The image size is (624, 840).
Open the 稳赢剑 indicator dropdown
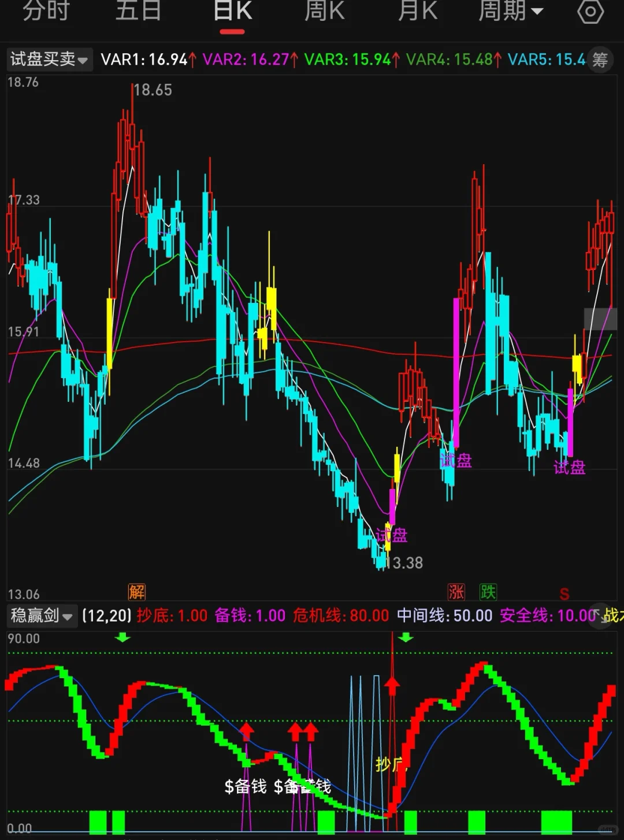coord(42,616)
